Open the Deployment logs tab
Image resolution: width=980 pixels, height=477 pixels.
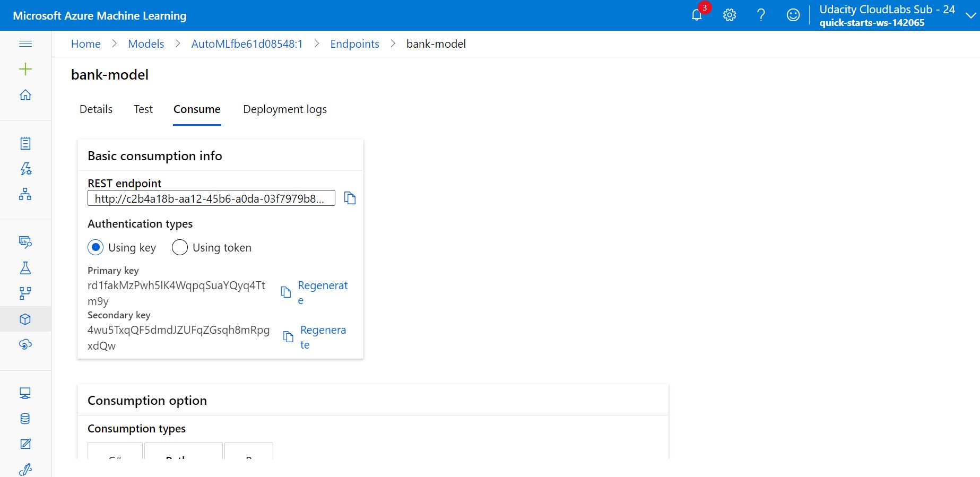(x=285, y=109)
